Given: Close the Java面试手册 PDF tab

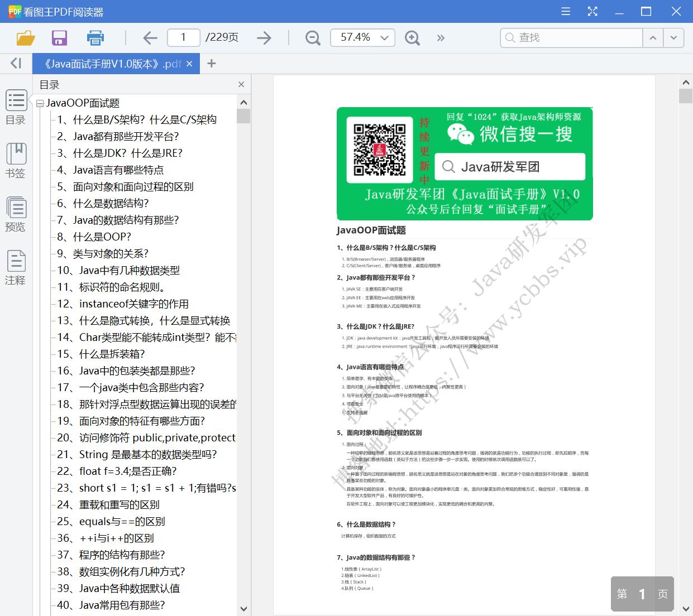Looking at the screenshot, I should pos(189,64).
